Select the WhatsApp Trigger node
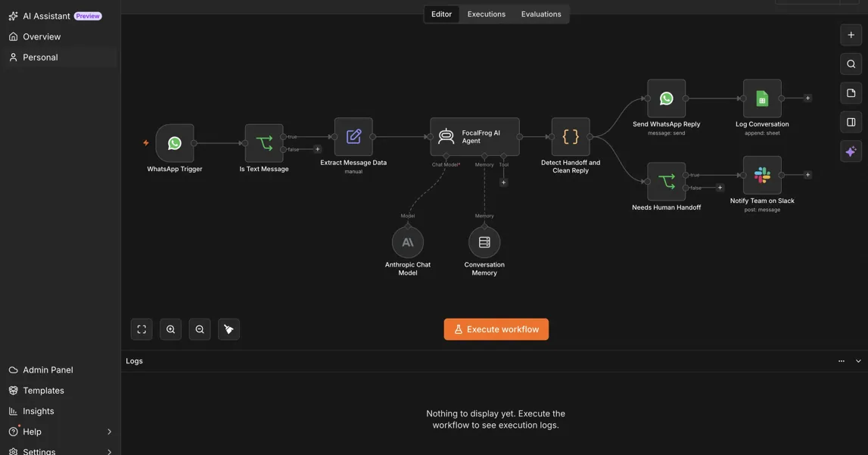Viewport: 868px width, 455px height. pos(174,143)
